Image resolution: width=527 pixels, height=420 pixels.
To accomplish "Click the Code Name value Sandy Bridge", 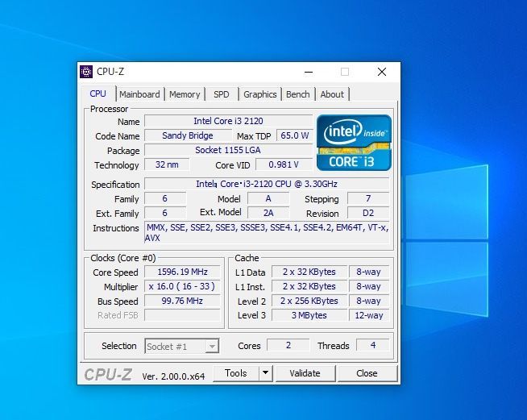I will point(188,135).
